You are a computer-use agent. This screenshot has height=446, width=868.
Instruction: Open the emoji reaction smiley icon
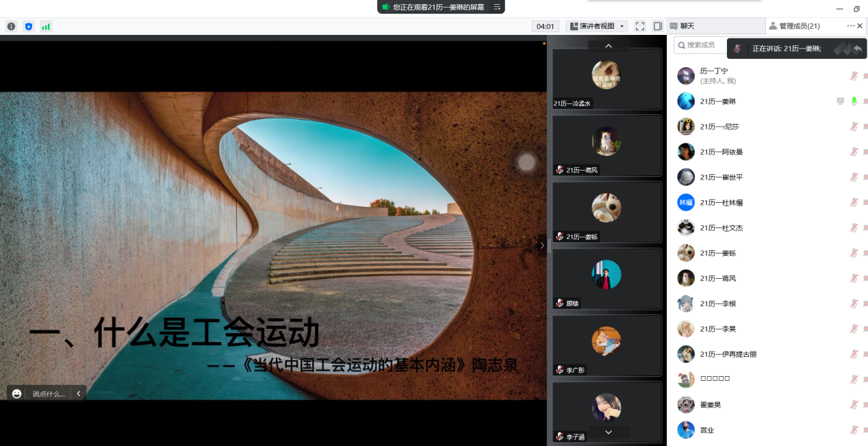[x=17, y=394]
